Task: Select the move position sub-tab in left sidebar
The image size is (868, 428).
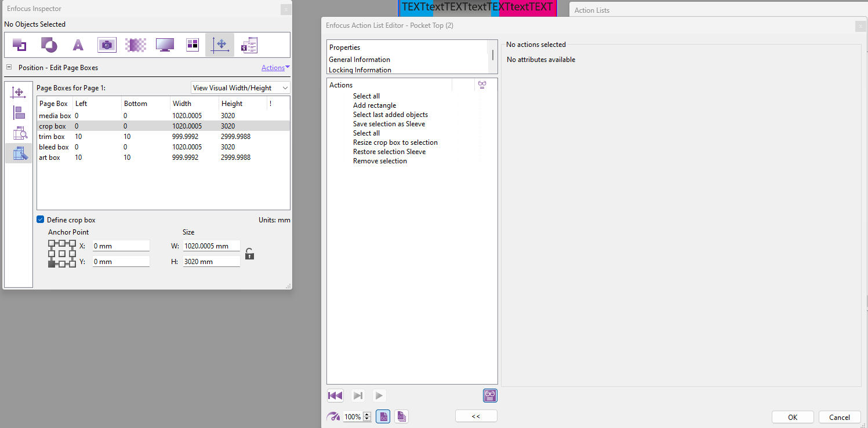Action: (x=19, y=93)
